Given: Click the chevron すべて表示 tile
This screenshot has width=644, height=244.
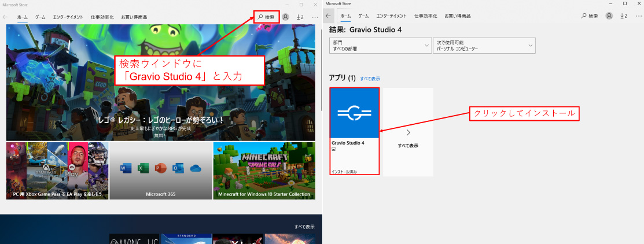Looking at the screenshot, I should click(x=408, y=132).
